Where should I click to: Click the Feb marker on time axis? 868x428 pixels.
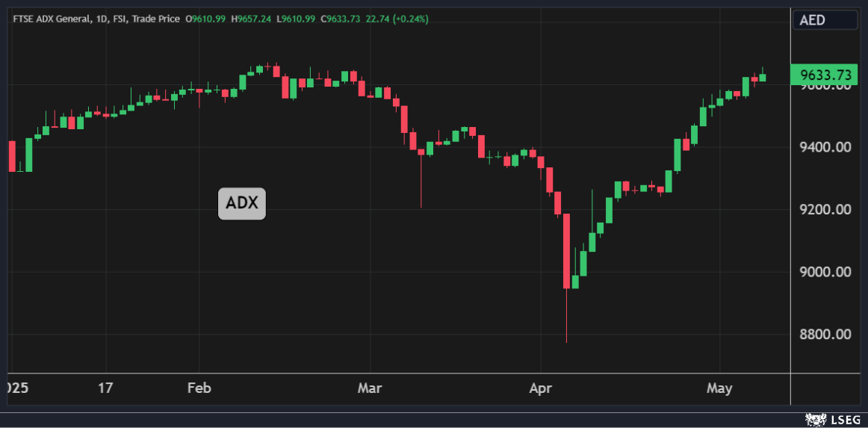tap(199, 388)
